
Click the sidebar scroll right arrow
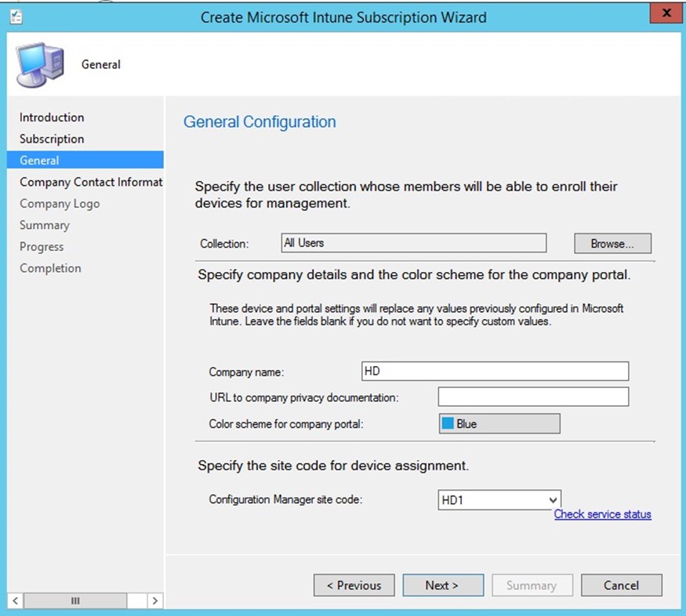(x=155, y=600)
